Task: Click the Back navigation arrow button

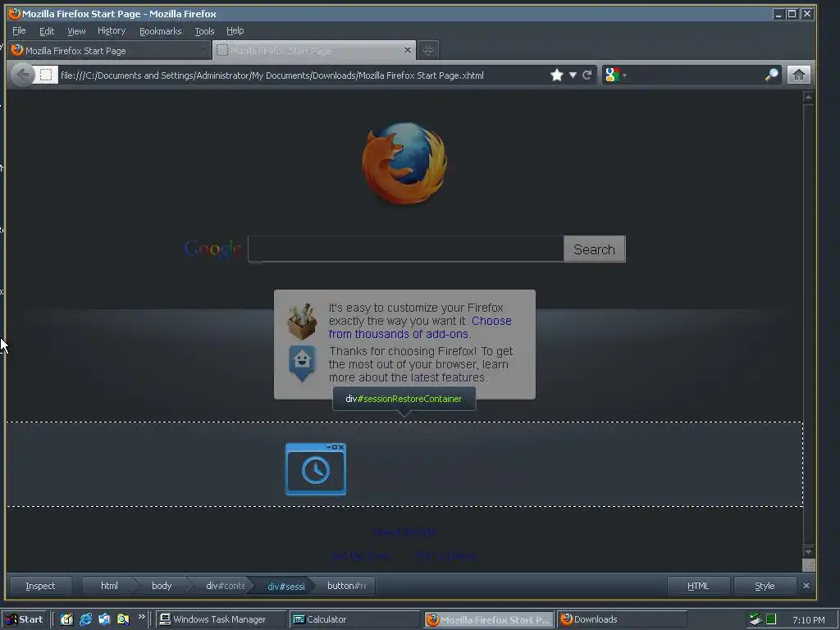Action: pos(22,75)
